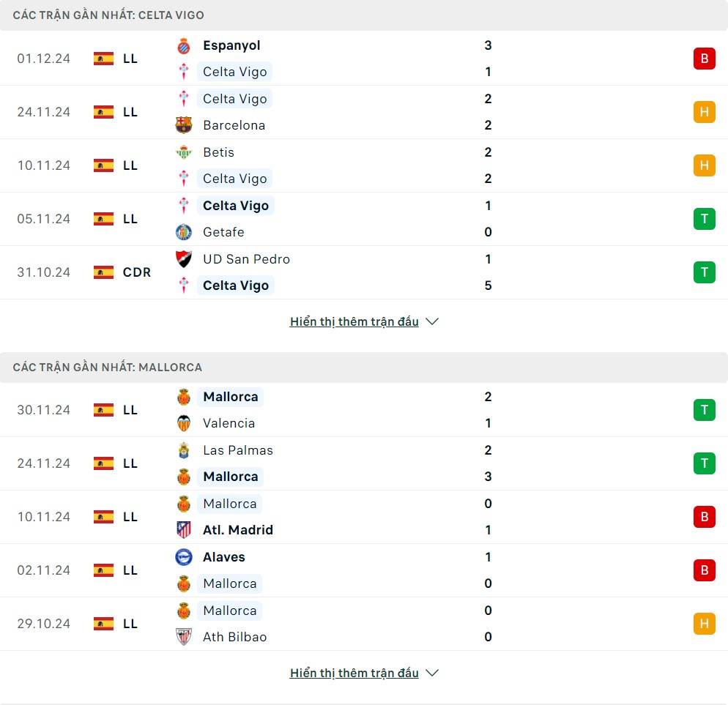The width and height of the screenshot is (728, 705).
Task: Open "Hiển thị thêm trận đấu" under Mallorca
Action: point(354,673)
